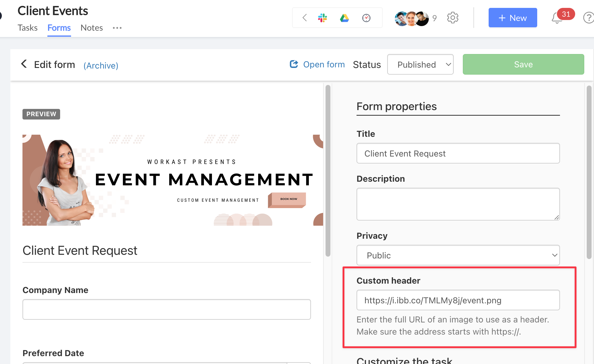Open the Slack integration icon
The height and width of the screenshot is (364, 594).
(323, 18)
